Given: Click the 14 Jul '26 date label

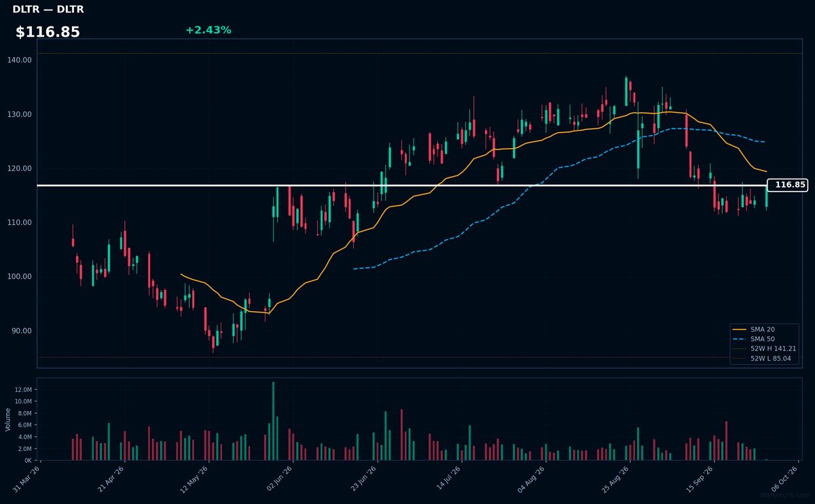Looking at the screenshot, I should click(x=448, y=480).
